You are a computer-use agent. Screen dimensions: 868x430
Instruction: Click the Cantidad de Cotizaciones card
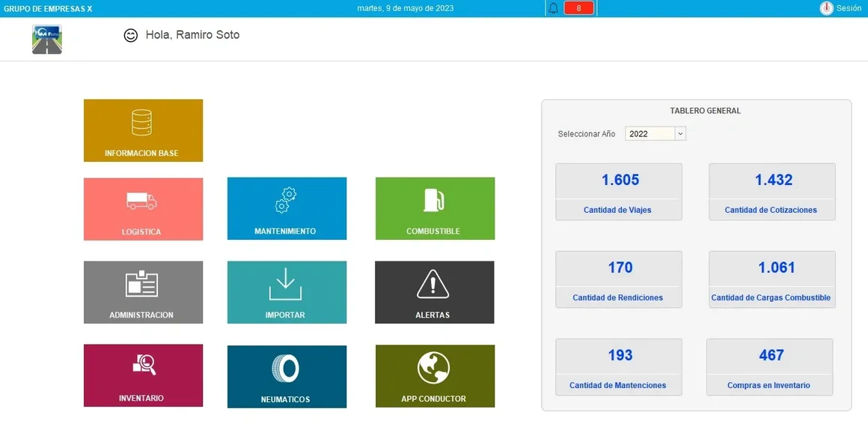tap(772, 192)
